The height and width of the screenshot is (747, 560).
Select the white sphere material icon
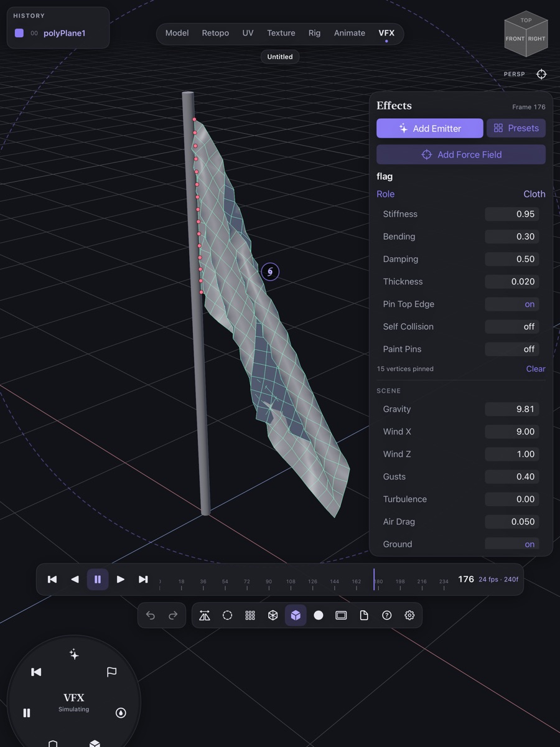coord(319,615)
